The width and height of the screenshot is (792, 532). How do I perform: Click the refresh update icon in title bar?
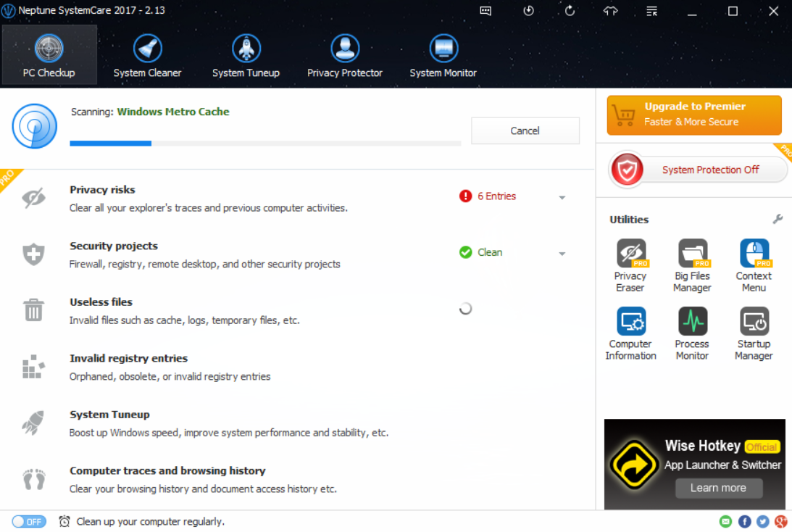coord(570,11)
